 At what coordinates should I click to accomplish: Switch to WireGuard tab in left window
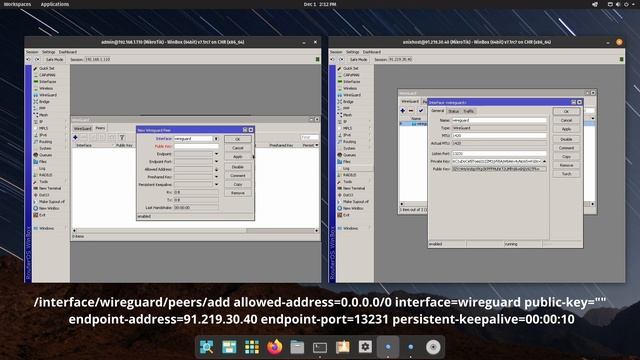click(x=82, y=128)
